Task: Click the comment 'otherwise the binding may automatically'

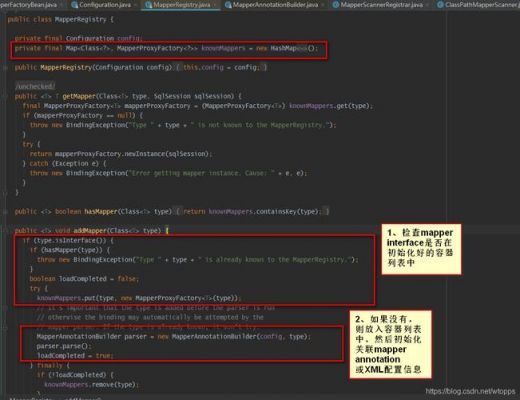Action: tap(150, 317)
